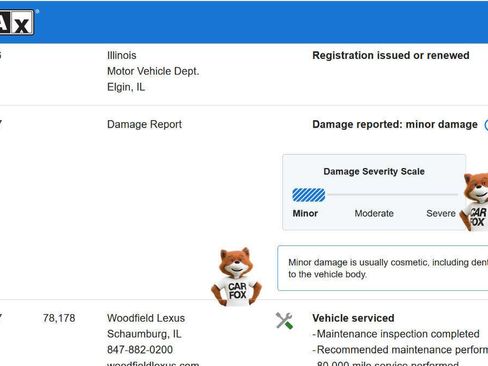The image size is (488, 366).
Task: Click the striped Minor severity bar
Action: 309,195
